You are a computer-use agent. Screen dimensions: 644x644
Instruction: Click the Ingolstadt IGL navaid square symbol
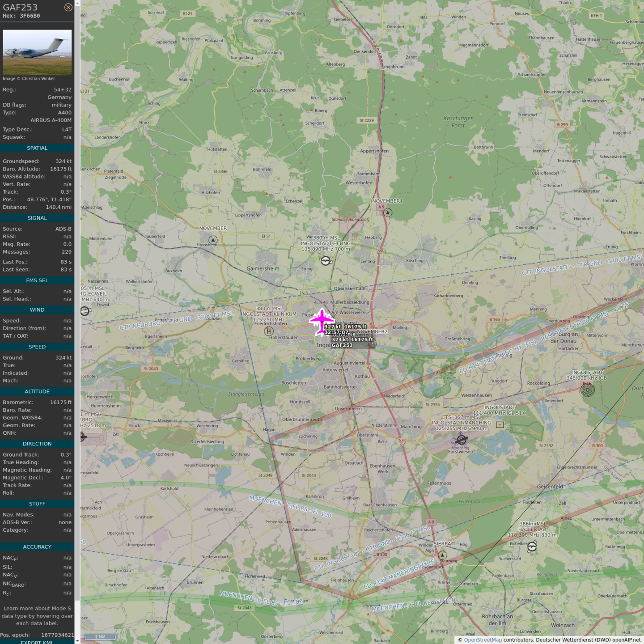500,424
